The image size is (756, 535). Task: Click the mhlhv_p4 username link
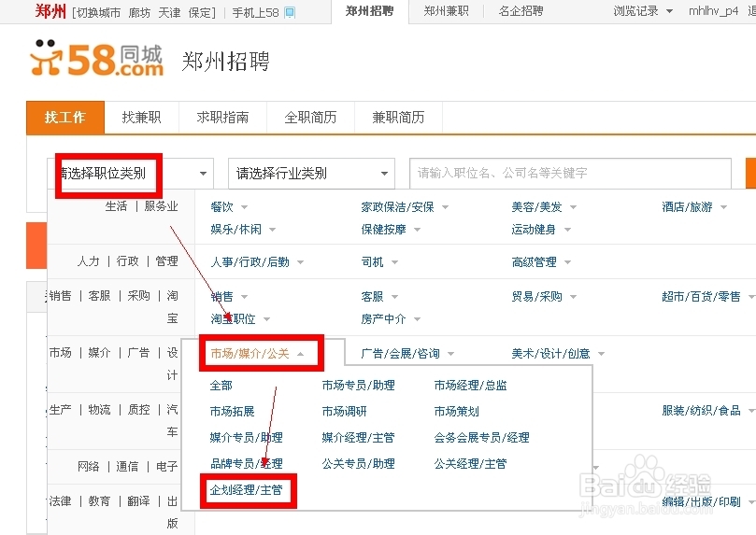(x=713, y=11)
